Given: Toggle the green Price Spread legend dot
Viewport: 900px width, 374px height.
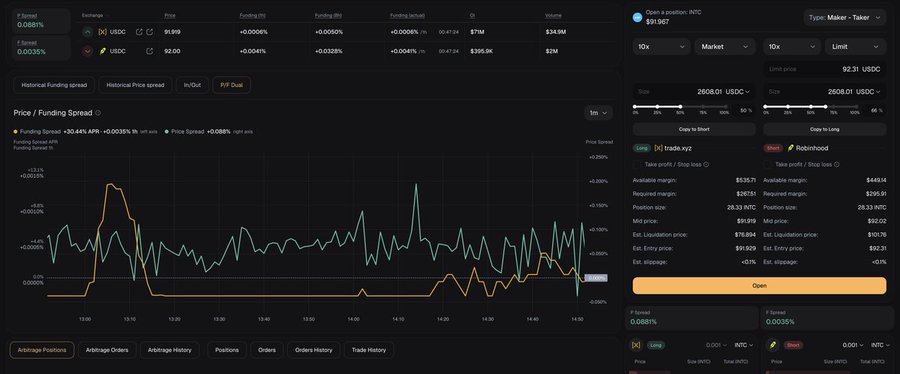Looking at the screenshot, I should pos(166,131).
